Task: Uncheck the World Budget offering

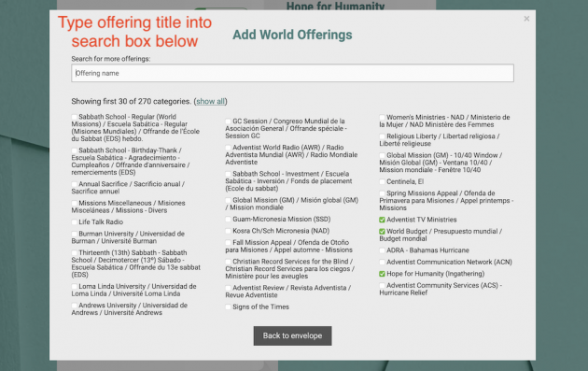Action: click(382, 232)
